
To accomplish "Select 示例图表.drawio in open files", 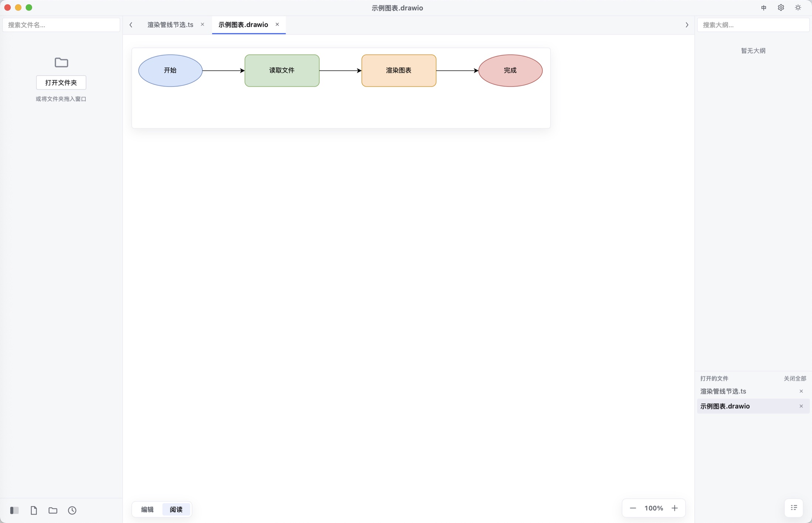I will point(753,406).
